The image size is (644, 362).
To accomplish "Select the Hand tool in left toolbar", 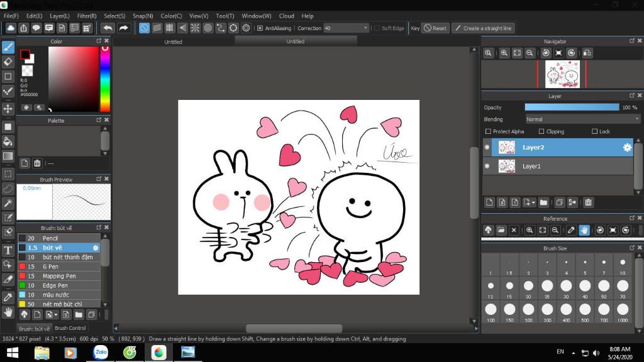I will pos(8,312).
